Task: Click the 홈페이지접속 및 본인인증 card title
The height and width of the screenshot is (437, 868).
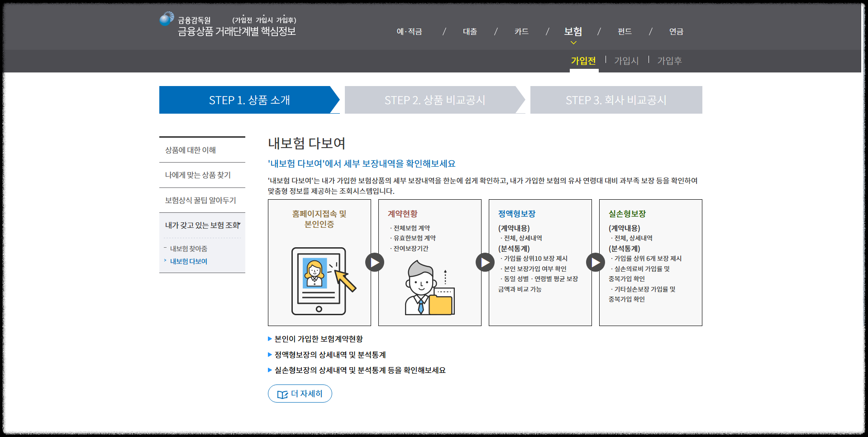Action: coord(319,219)
